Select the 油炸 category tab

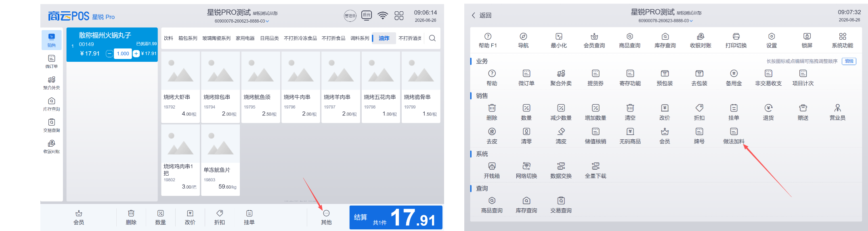point(384,38)
